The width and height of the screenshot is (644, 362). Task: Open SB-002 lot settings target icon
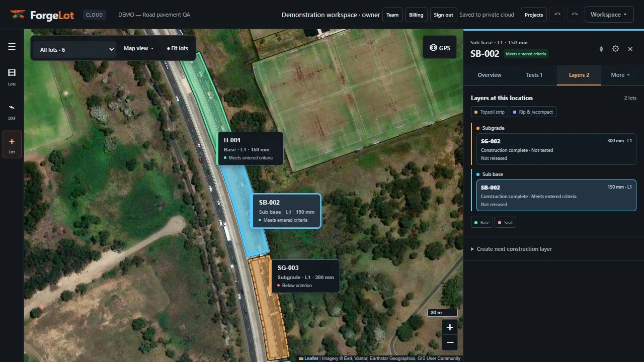[x=615, y=49]
